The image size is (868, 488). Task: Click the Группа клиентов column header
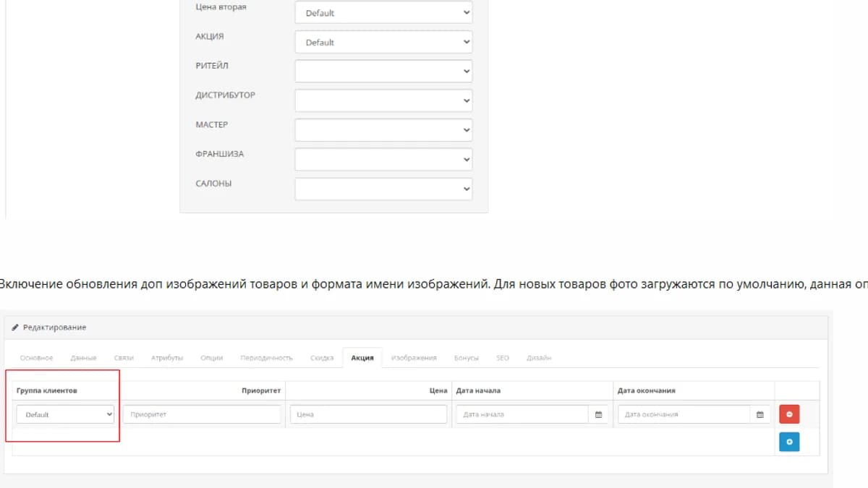pyautogui.click(x=47, y=390)
